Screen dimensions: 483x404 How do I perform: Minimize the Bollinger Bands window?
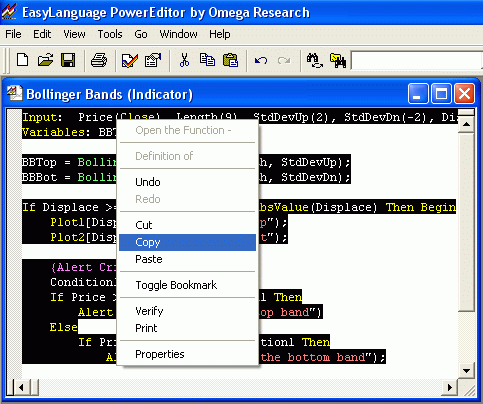tap(418, 93)
